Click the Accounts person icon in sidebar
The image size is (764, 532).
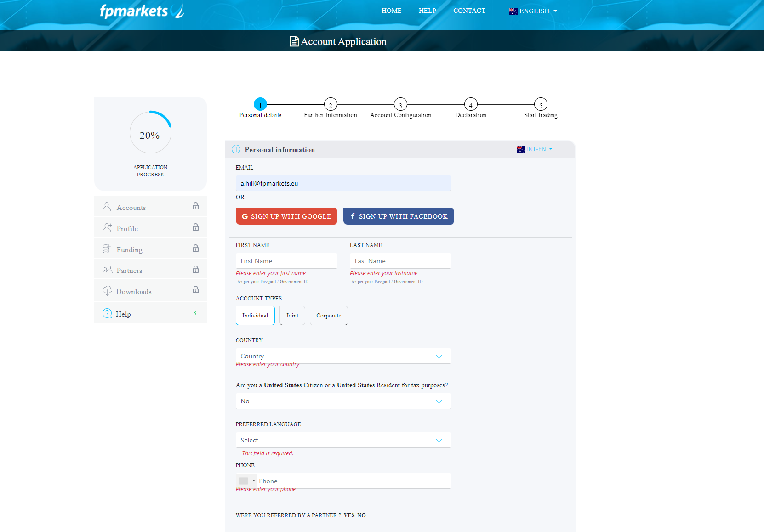(x=107, y=207)
